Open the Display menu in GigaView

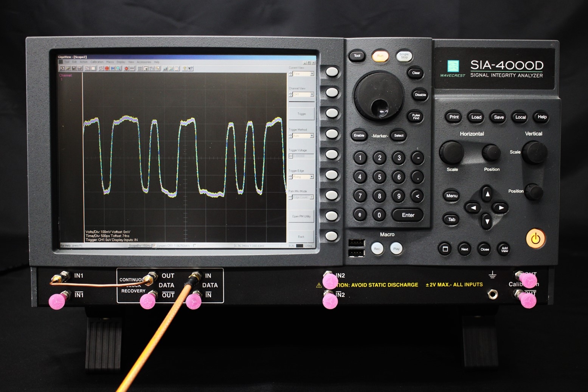[121, 62]
